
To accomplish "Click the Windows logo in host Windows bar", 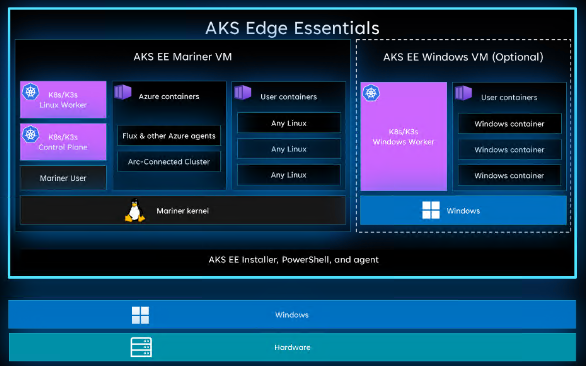I will tap(141, 315).
